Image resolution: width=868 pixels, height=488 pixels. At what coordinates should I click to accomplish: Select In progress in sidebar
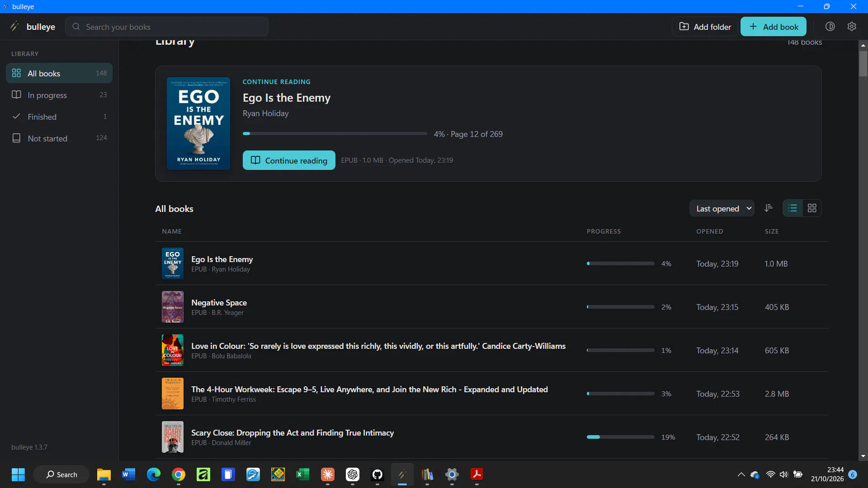(x=59, y=95)
